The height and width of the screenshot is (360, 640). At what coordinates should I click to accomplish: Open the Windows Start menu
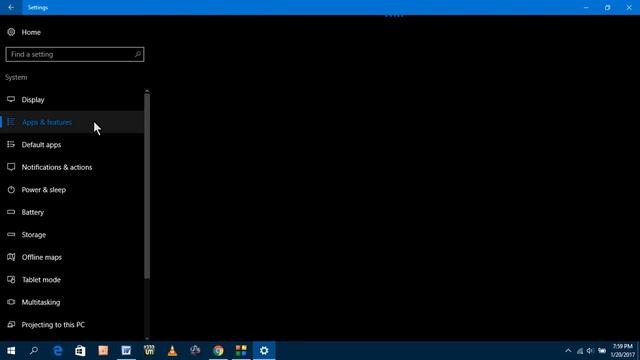coord(11,351)
